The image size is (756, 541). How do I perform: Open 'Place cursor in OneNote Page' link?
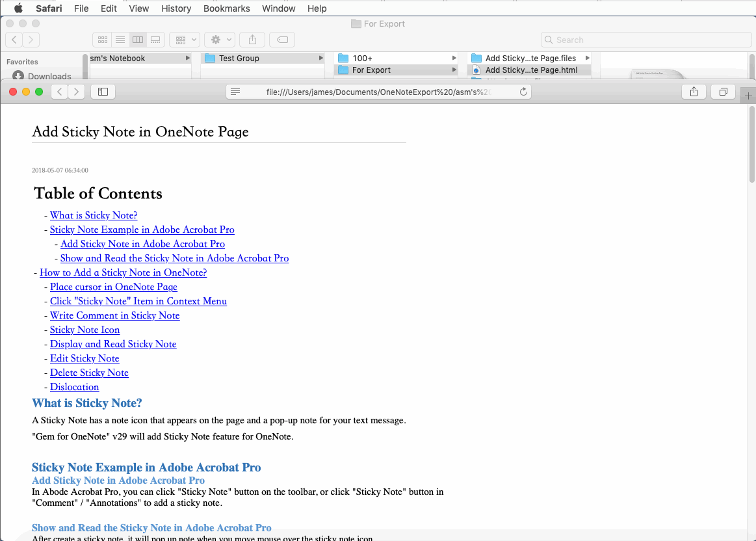point(114,287)
